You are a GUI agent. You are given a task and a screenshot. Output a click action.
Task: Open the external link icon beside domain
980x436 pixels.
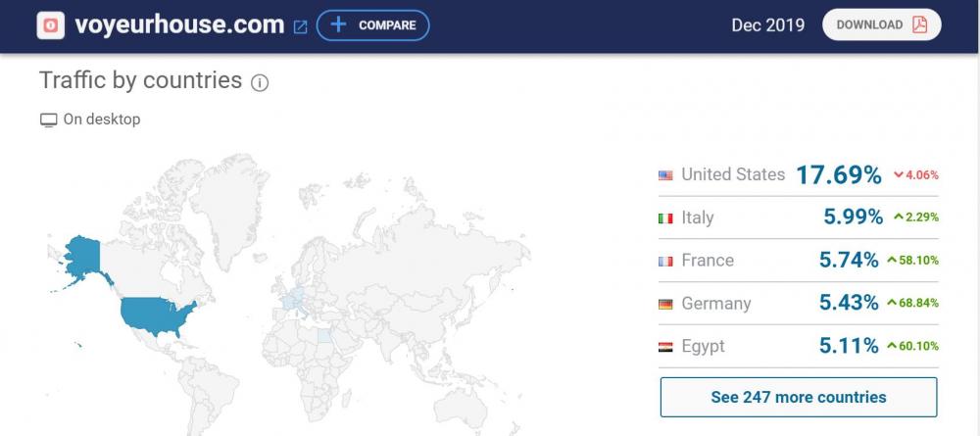[300, 27]
